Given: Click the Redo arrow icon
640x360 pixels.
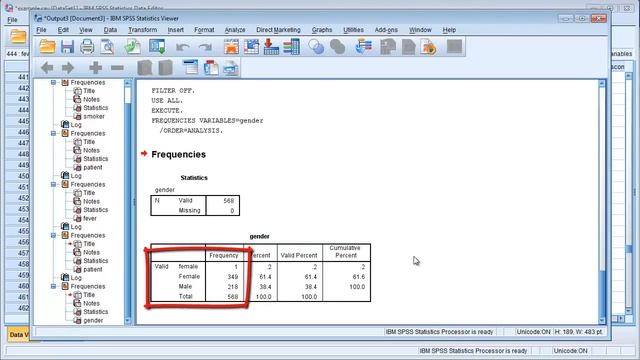Looking at the screenshot, I should click(205, 47).
